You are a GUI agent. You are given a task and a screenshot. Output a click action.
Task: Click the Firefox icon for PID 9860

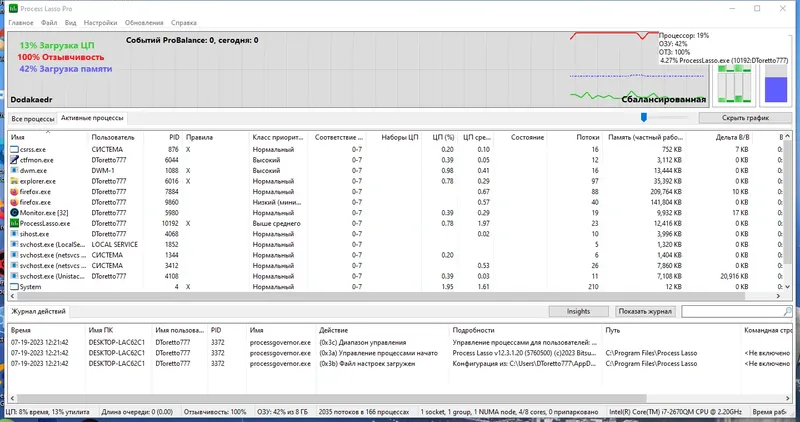pos(14,202)
